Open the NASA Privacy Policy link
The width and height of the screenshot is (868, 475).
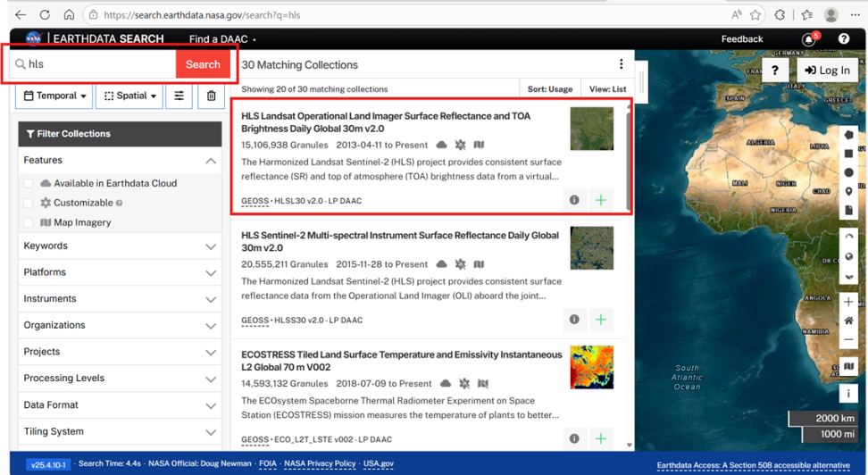click(320, 464)
